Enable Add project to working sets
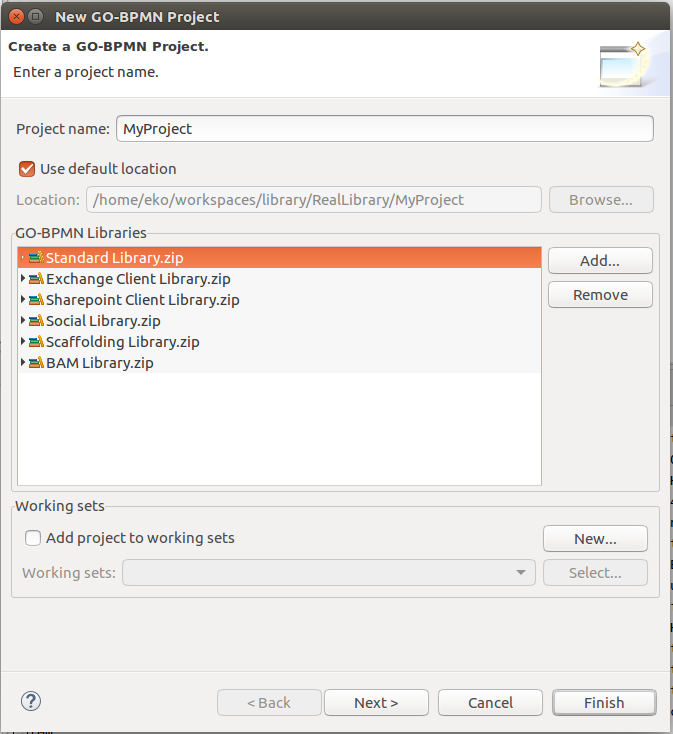Screen dimensions: 673x734 33,538
